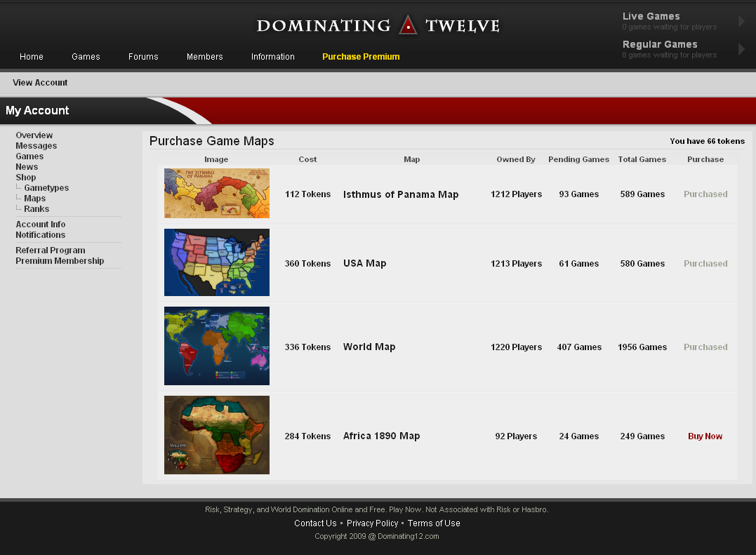Open Notifications in the sidebar
Screen dimensions: 756x555
41,235
